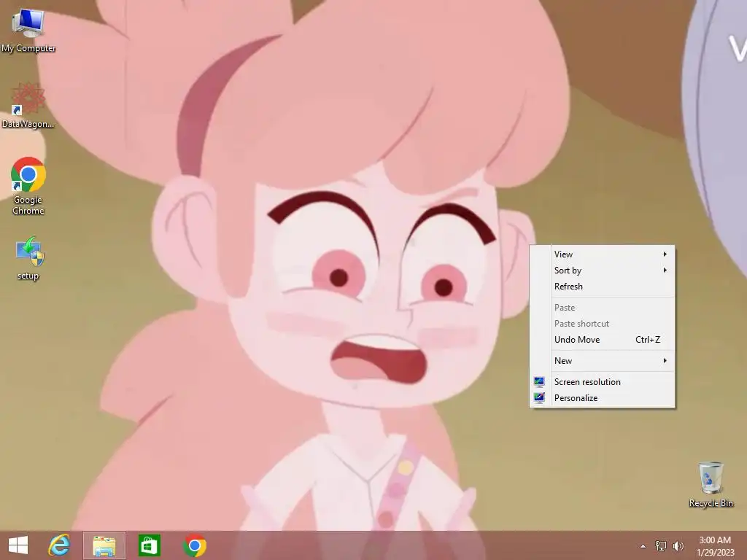Expand the View submenu arrow
This screenshot has width=747, height=560.
pyautogui.click(x=665, y=254)
